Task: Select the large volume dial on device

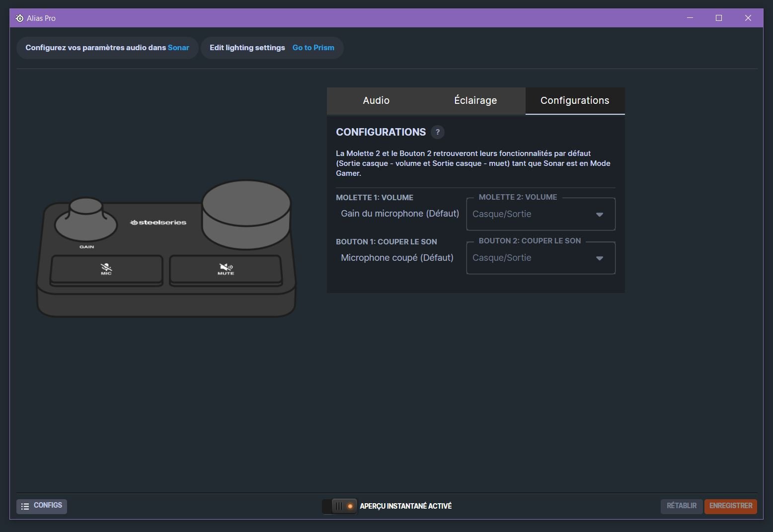Action: (x=246, y=214)
